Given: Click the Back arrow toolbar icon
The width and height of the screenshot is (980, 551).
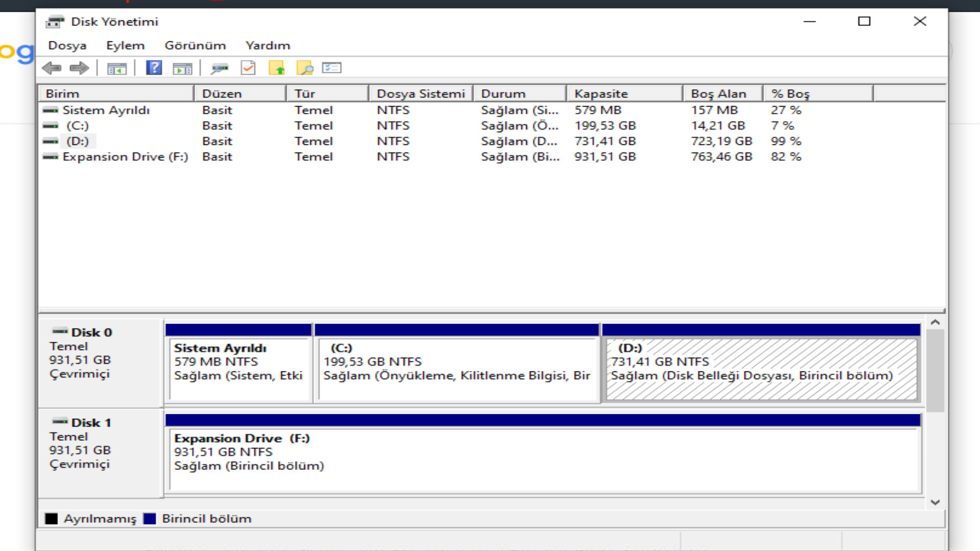Looking at the screenshot, I should 52,68.
